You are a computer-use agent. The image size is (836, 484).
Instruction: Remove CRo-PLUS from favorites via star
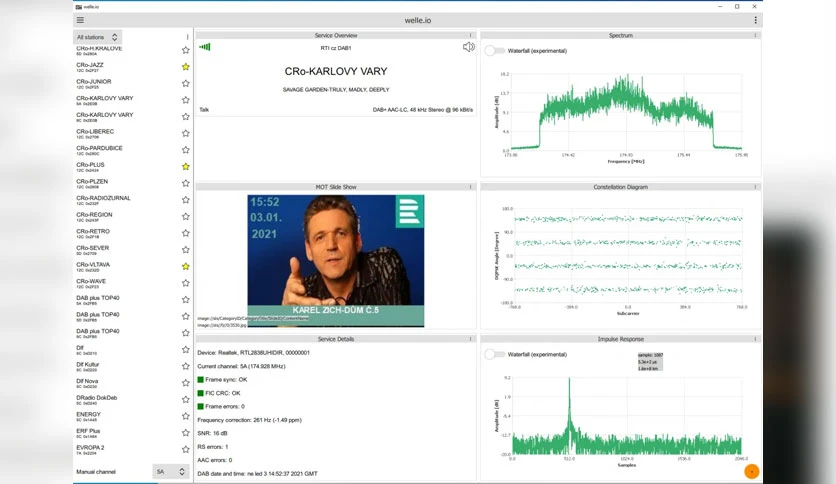click(186, 166)
